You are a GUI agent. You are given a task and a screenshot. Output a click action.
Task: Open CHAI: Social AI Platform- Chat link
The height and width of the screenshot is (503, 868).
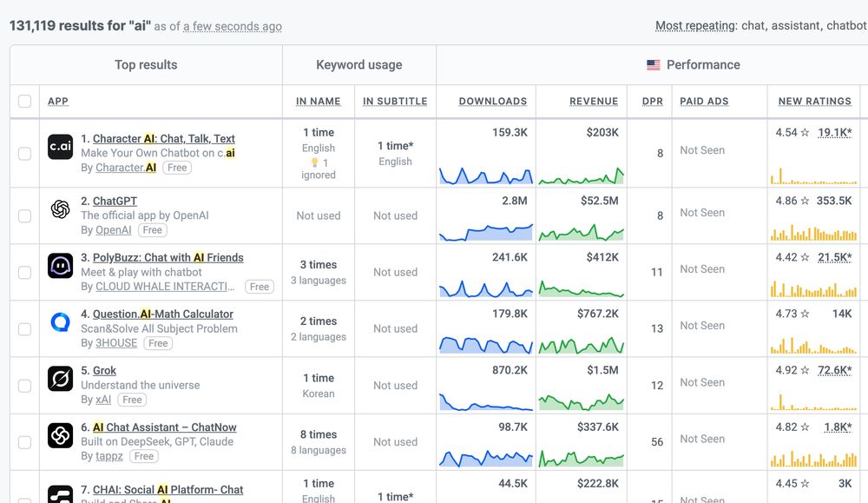168,490
